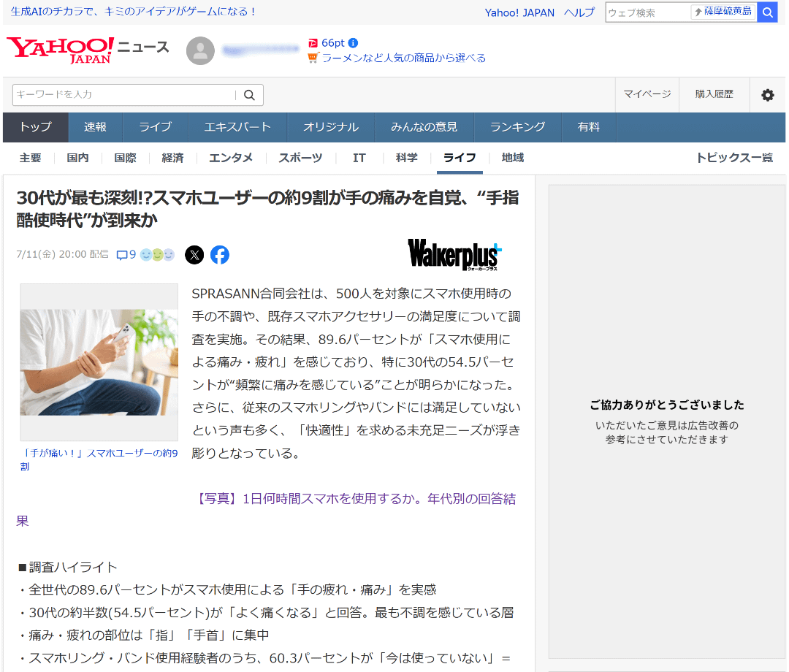Click the blue web search magnifier button

(767, 12)
